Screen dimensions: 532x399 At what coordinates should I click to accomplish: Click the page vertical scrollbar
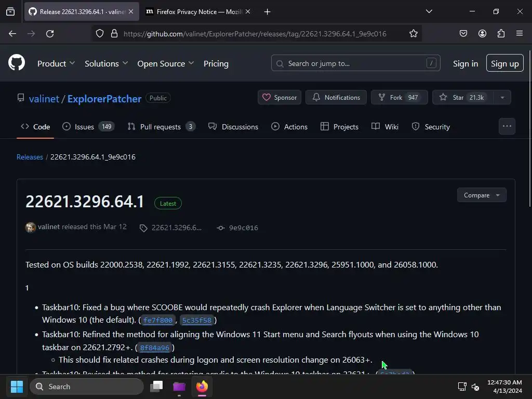click(x=530, y=128)
